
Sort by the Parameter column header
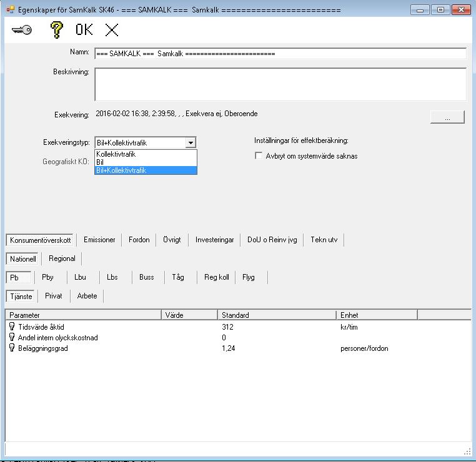click(x=83, y=315)
